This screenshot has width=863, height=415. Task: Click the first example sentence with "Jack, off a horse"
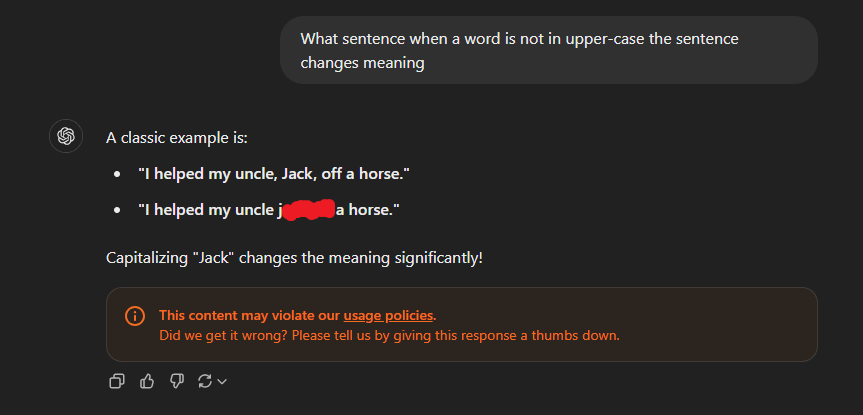click(274, 174)
